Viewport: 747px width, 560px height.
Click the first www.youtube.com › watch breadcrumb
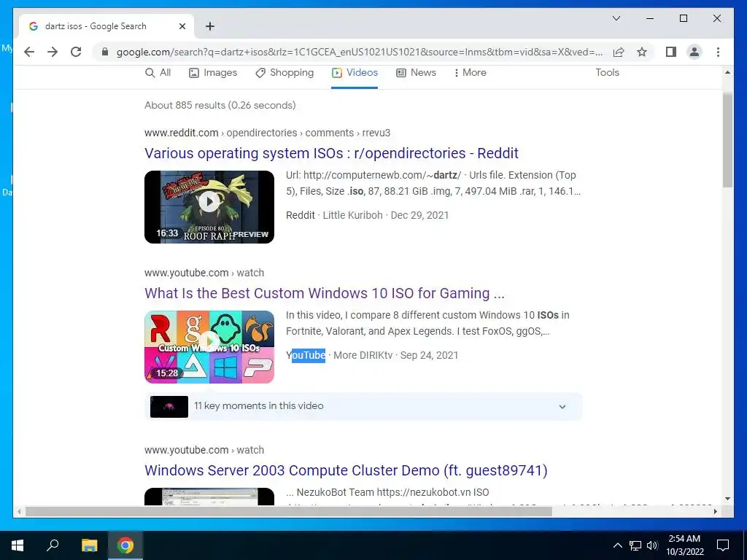[x=204, y=273]
